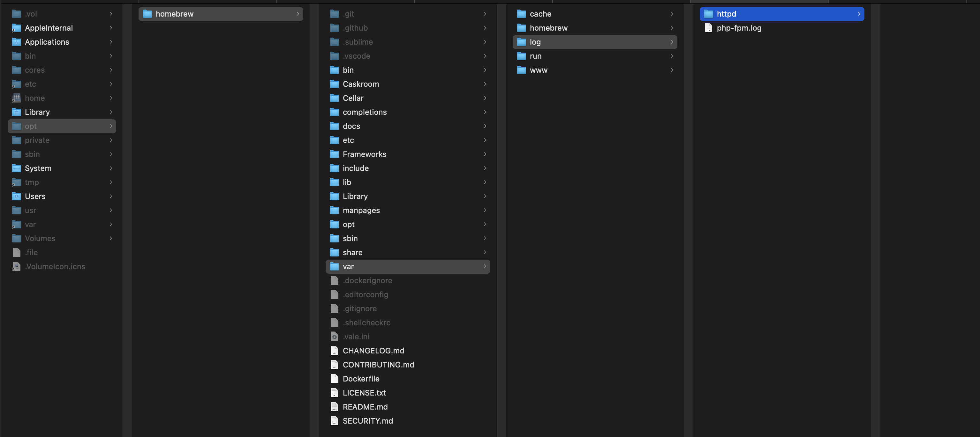Select CHANGELOG.md file
Screen dimensions: 980x437
373,351
